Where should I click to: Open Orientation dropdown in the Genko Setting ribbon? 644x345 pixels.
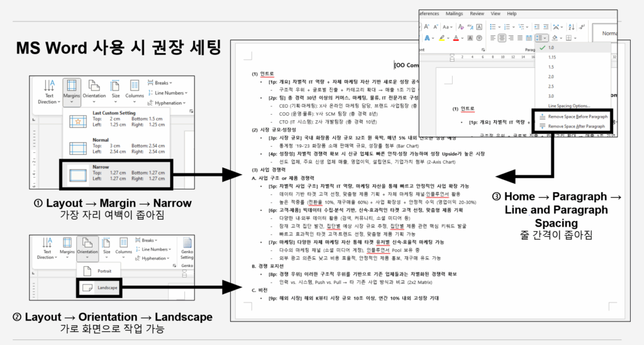(87, 249)
